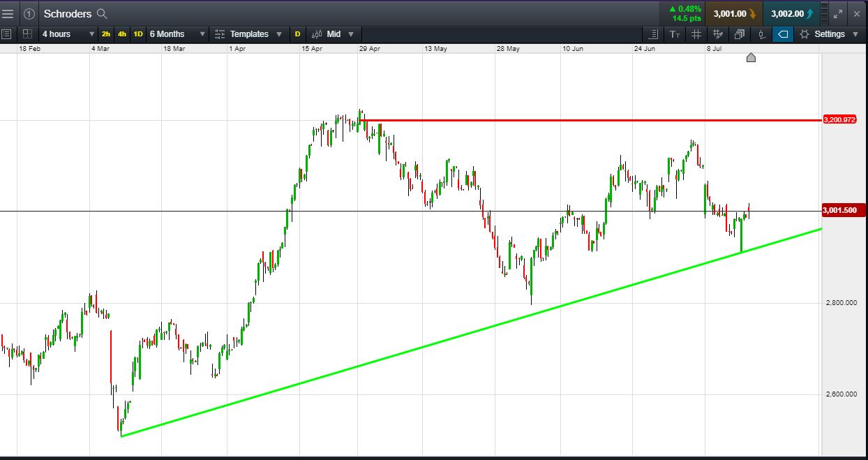Click the stacked bars depth icon
The height and width of the screenshot is (460, 868).
824,13
